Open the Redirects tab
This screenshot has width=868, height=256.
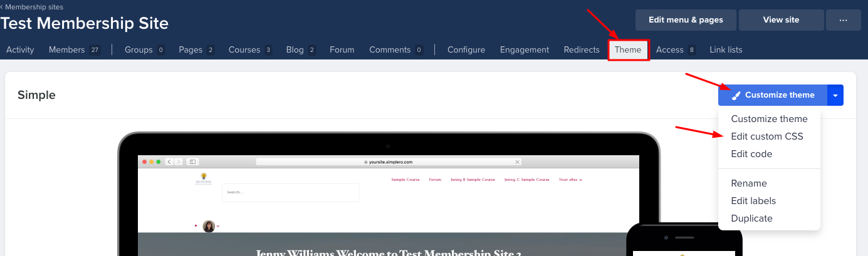pyautogui.click(x=582, y=49)
